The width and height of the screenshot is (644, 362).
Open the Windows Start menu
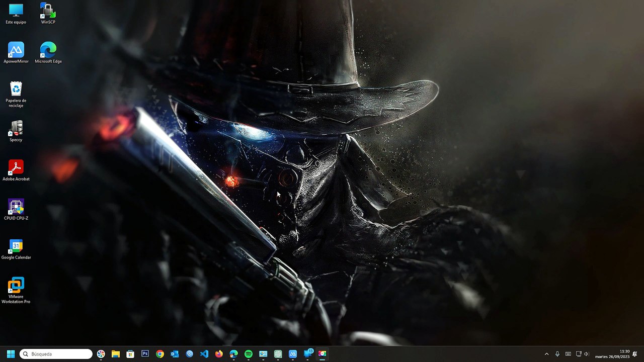pos(11,354)
